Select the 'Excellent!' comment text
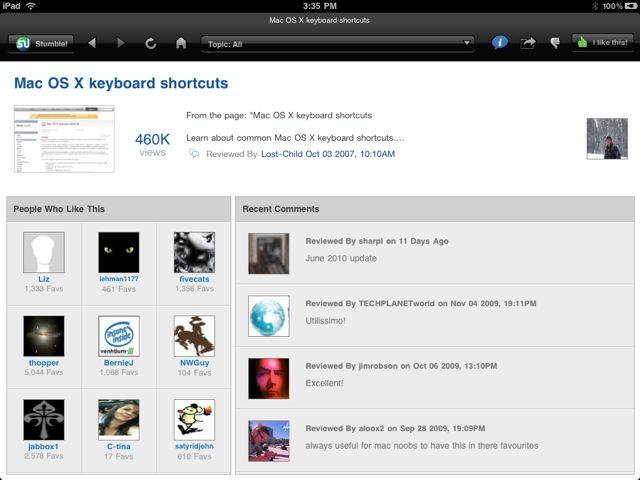The width and height of the screenshot is (640, 480). click(324, 383)
